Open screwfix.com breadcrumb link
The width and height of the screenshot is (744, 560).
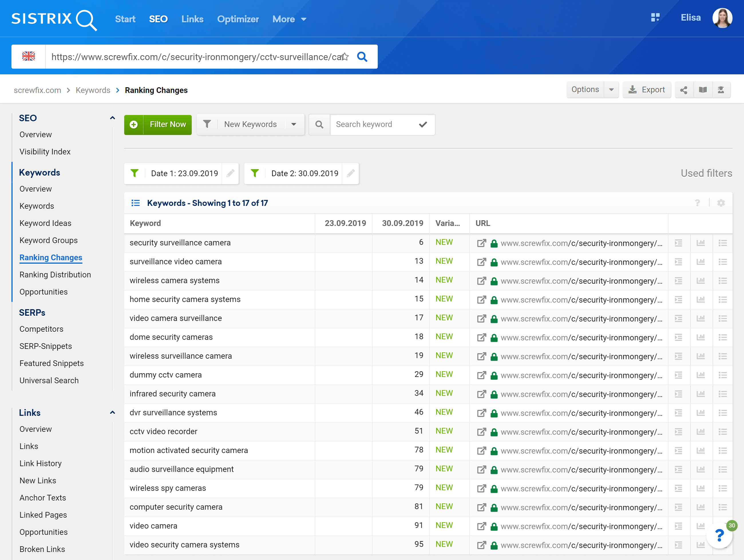tap(37, 90)
